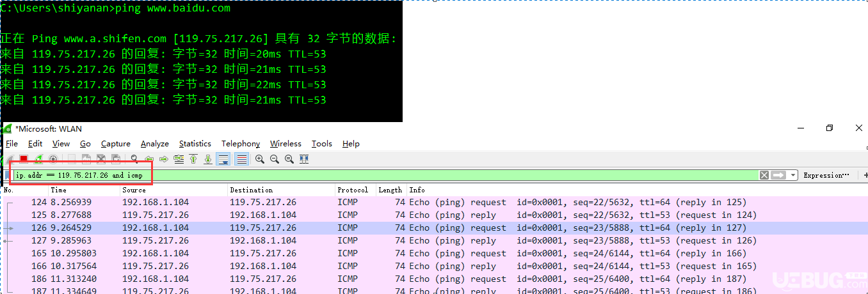Image resolution: width=868 pixels, height=294 pixels.
Task: Click the Save capture file icon
Action: (86, 159)
